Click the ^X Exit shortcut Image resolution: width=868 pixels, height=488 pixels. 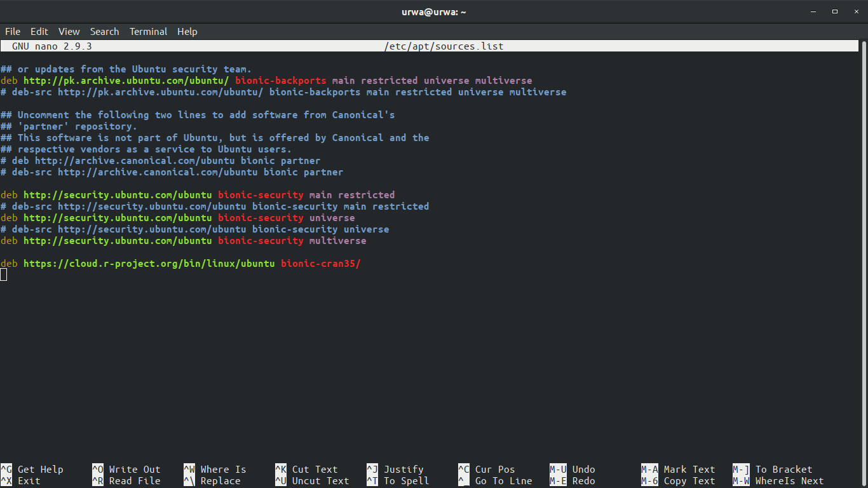tap(20, 481)
